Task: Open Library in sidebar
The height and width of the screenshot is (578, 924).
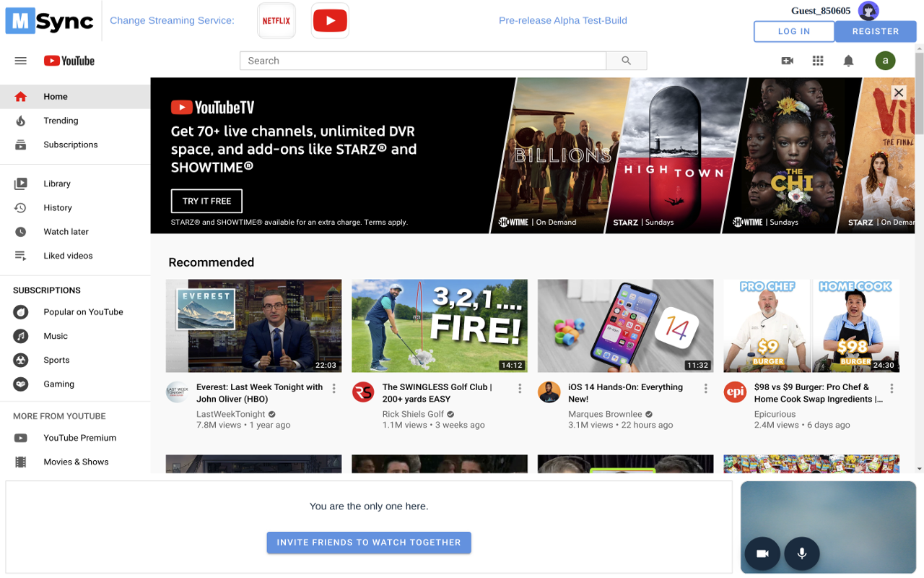Action: (75, 184)
